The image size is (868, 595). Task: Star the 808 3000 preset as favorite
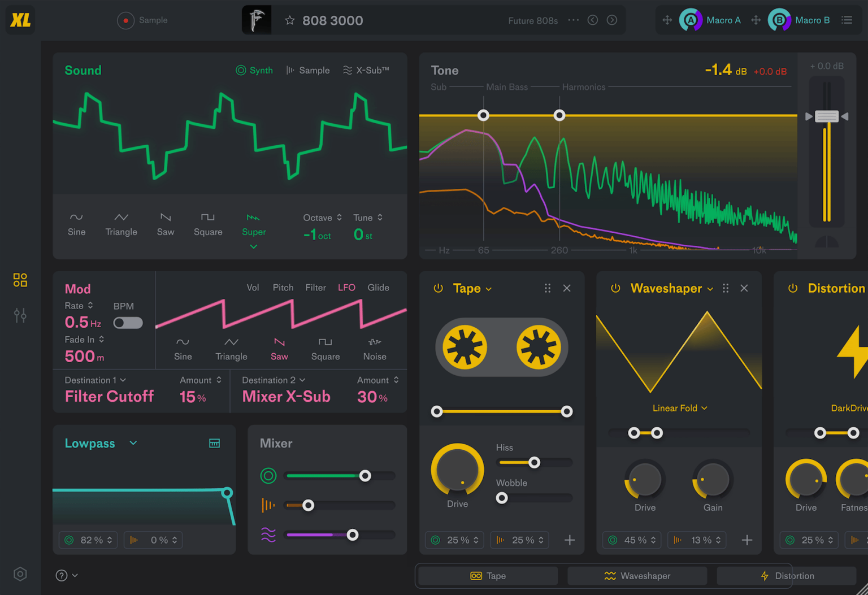point(290,20)
